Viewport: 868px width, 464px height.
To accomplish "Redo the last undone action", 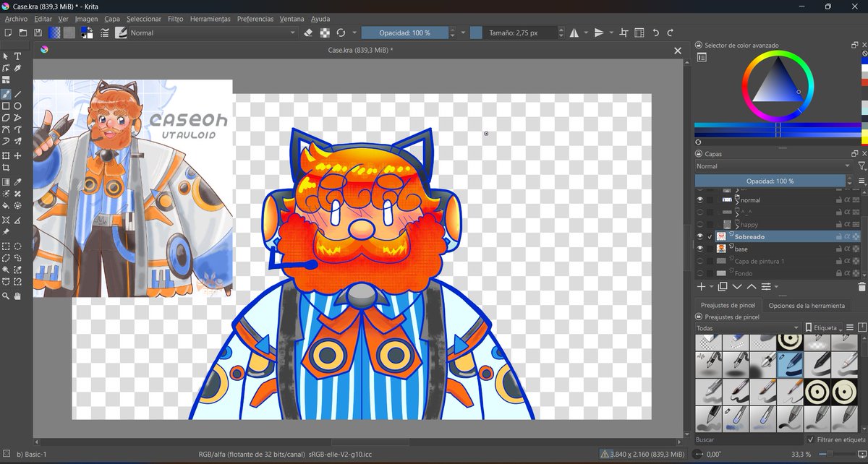I will [671, 33].
